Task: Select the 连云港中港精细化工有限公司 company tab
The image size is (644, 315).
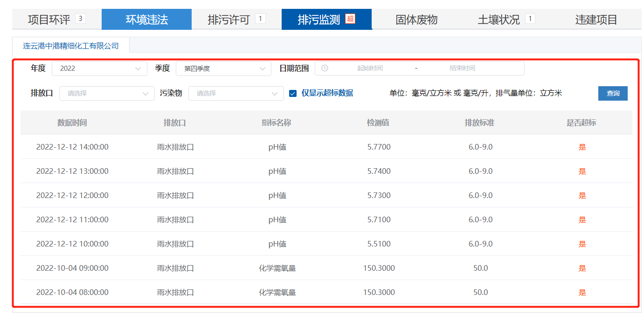Action: (x=71, y=46)
